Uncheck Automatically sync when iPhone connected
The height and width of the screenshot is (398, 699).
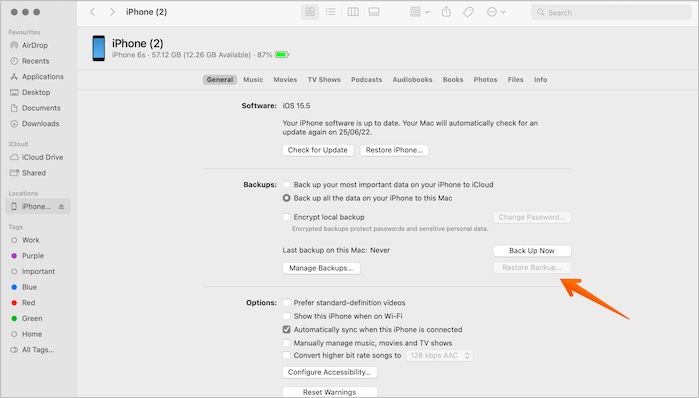coord(287,330)
